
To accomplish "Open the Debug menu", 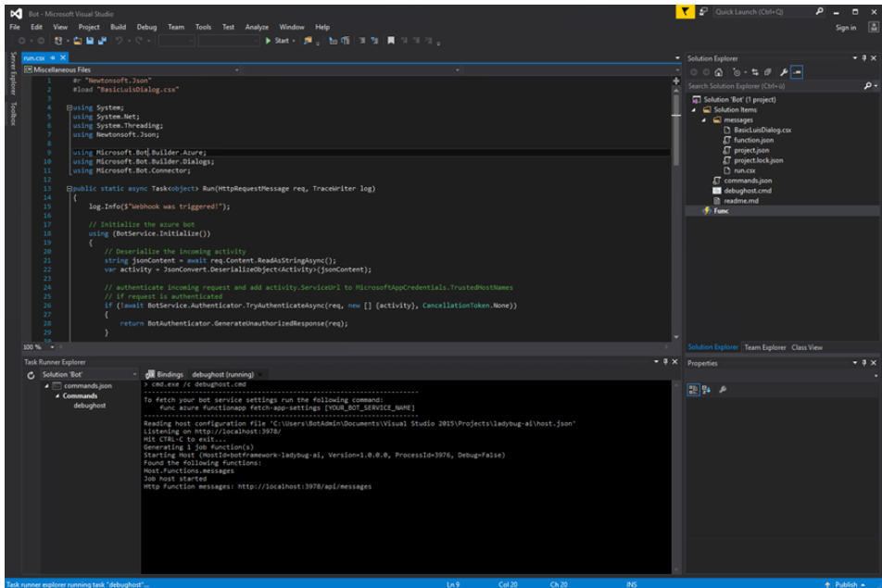I will (146, 27).
